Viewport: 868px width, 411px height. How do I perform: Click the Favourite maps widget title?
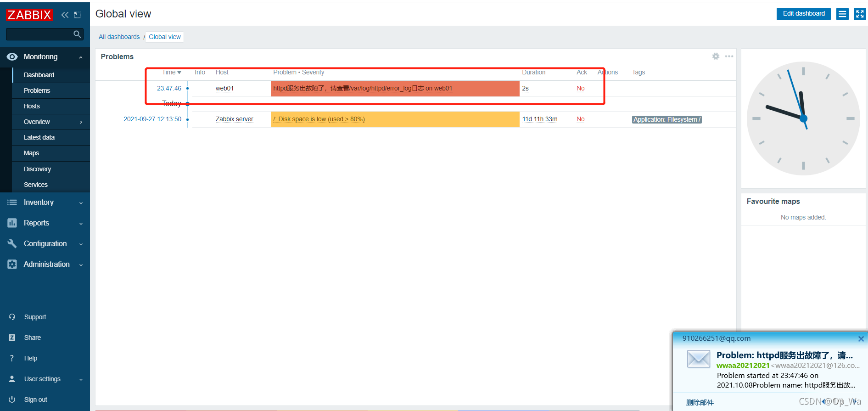773,201
